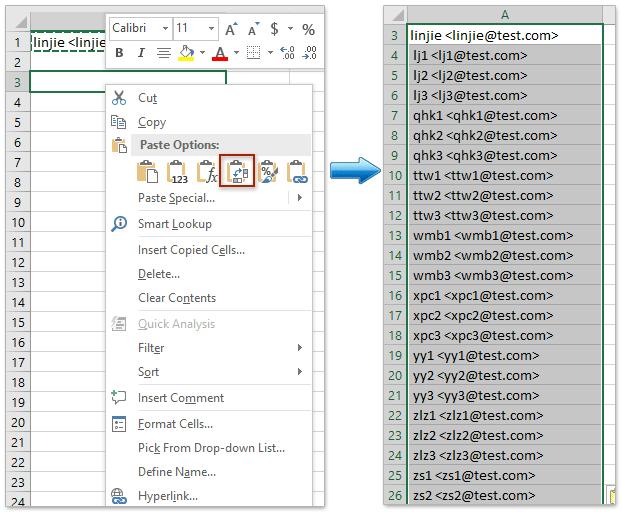Viewport: 622px width, 512px height.
Task: Click Format Cells... menu entry
Action: 175,424
